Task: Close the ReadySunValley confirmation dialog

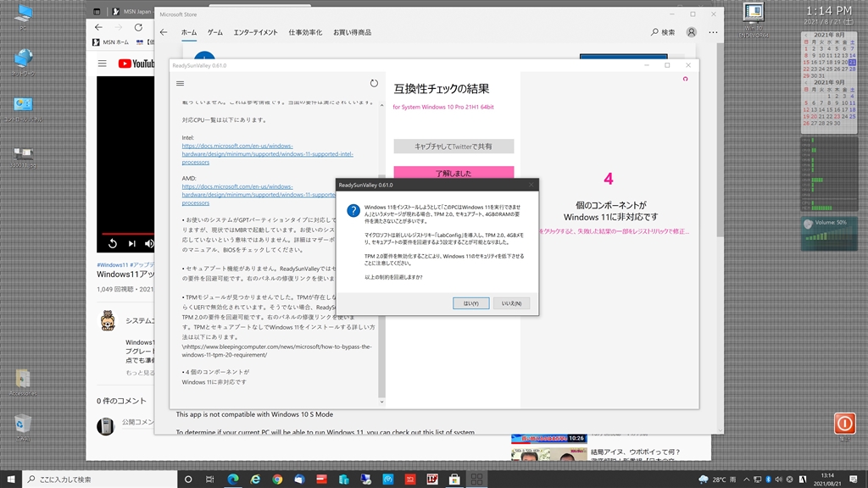Action: (531, 185)
